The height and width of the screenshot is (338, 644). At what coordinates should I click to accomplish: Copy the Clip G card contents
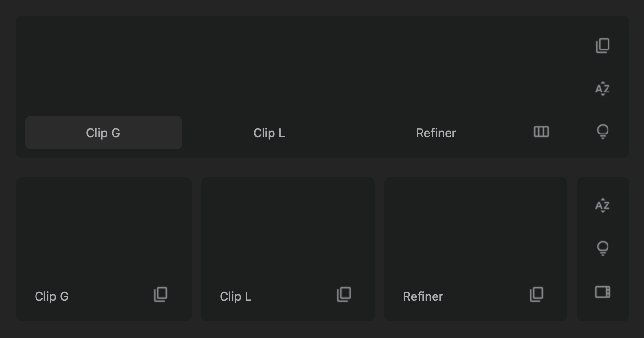[x=161, y=294]
